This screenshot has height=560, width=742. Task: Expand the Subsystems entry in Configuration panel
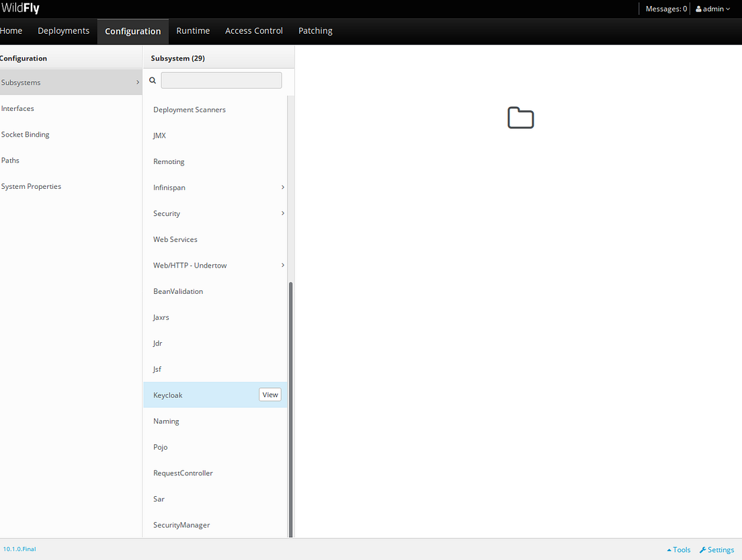[x=138, y=82]
